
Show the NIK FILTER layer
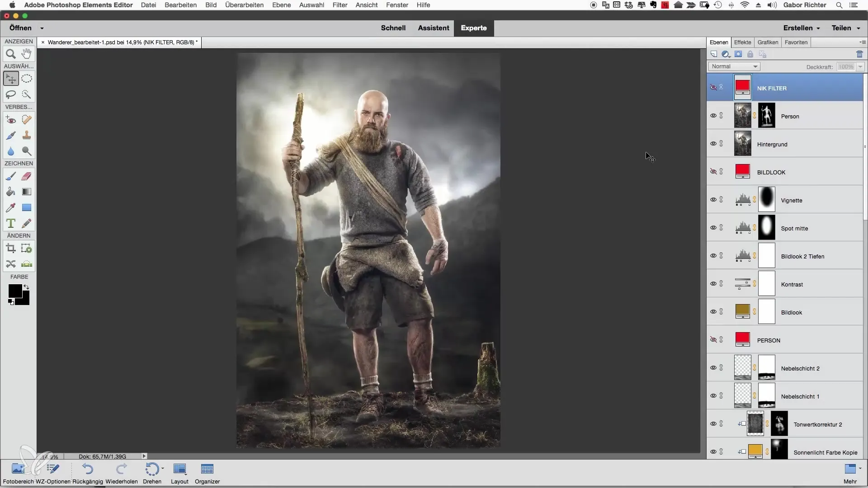tap(713, 88)
